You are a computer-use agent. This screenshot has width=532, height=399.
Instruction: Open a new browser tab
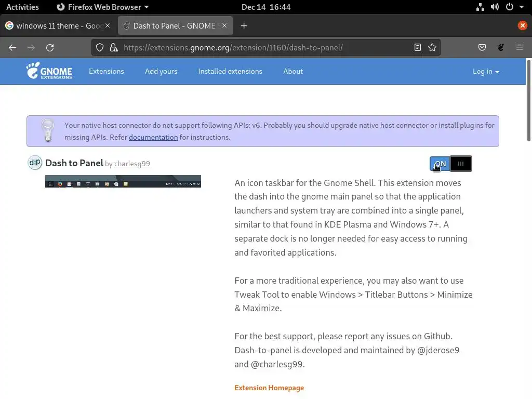tap(244, 26)
